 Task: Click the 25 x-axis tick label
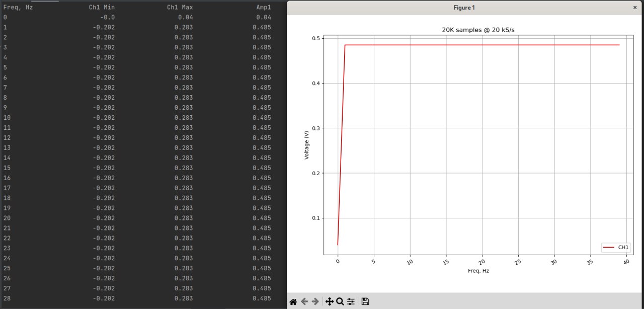518,262
